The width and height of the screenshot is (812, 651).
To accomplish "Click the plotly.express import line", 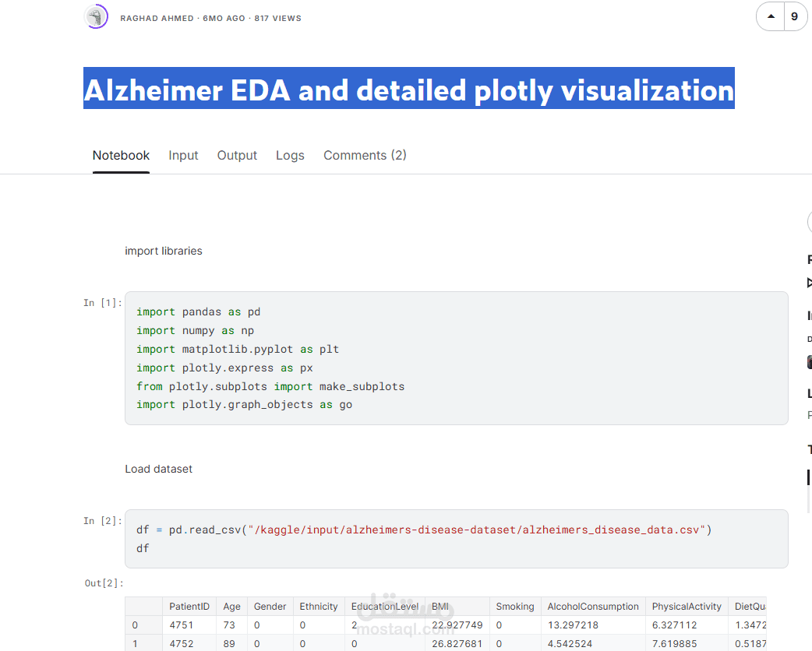I will [224, 368].
